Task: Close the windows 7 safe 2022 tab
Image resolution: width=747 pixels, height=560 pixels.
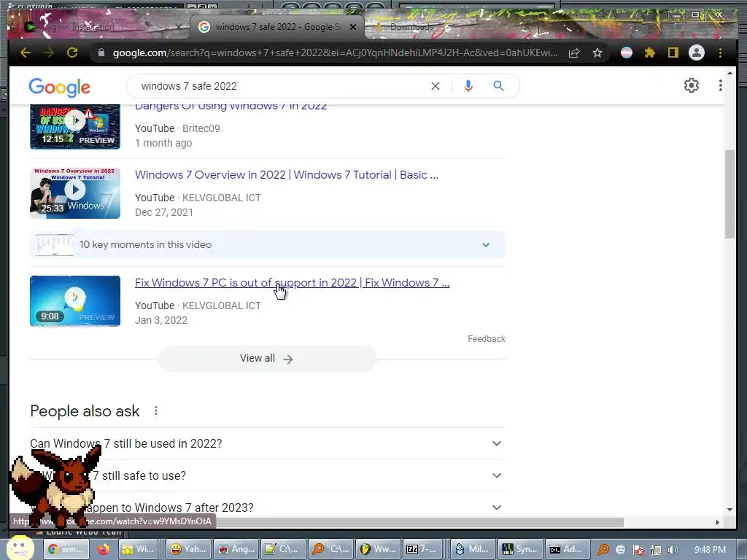Action: 353,27
